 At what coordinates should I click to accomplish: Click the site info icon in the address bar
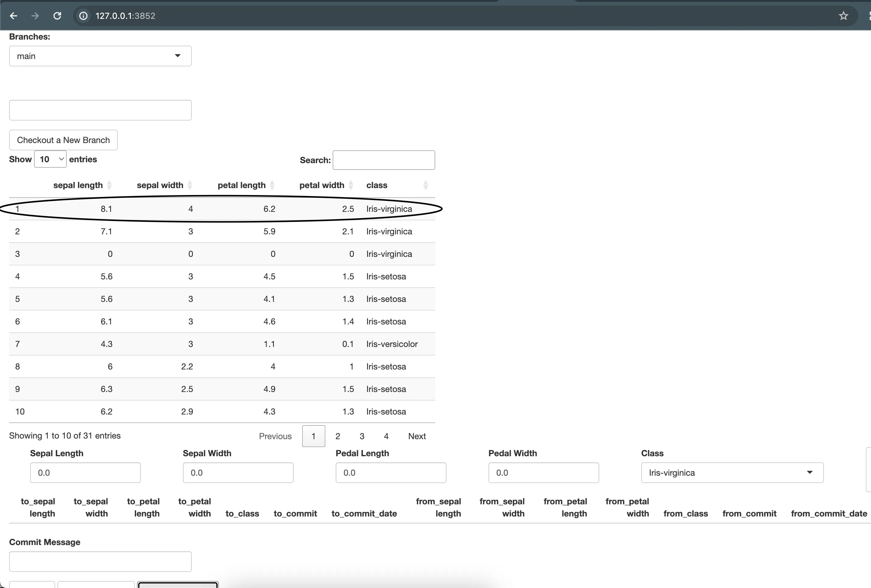click(83, 16)
